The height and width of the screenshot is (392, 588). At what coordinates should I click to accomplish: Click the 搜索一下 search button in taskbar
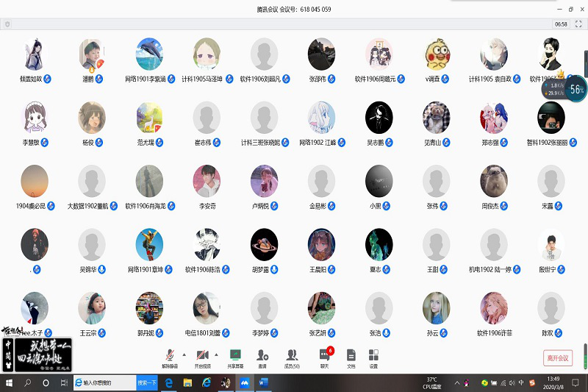click(147, 383)
